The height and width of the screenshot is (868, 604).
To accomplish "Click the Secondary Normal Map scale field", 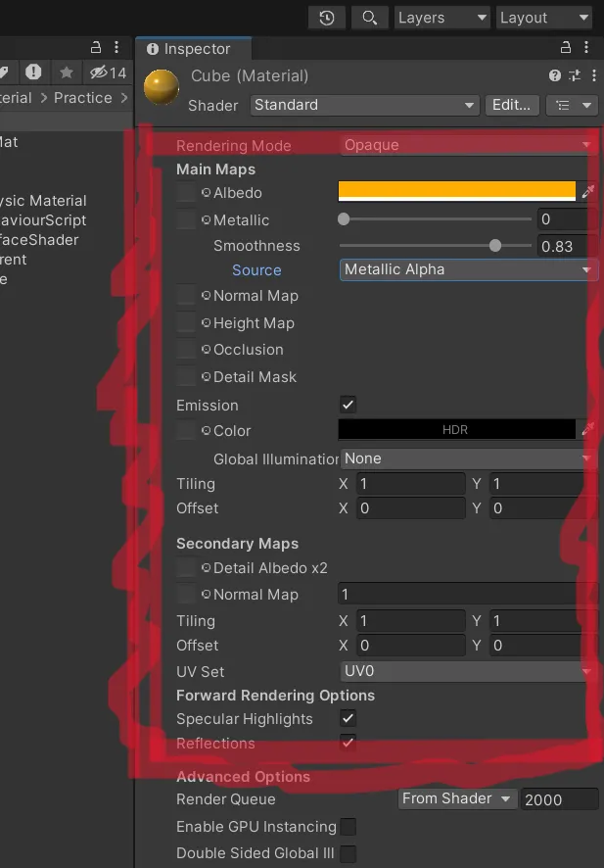I will (x=467, y=595).
